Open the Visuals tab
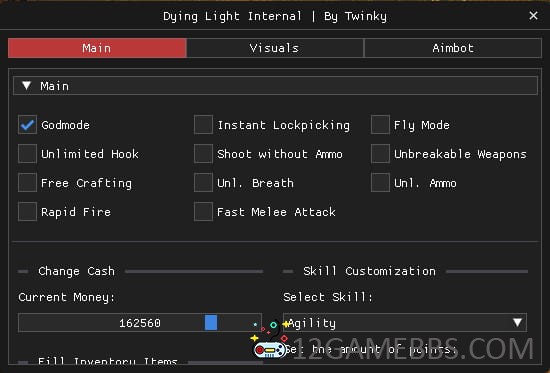Viewport: 550px width, 373px height. click(x=275, y=48)
